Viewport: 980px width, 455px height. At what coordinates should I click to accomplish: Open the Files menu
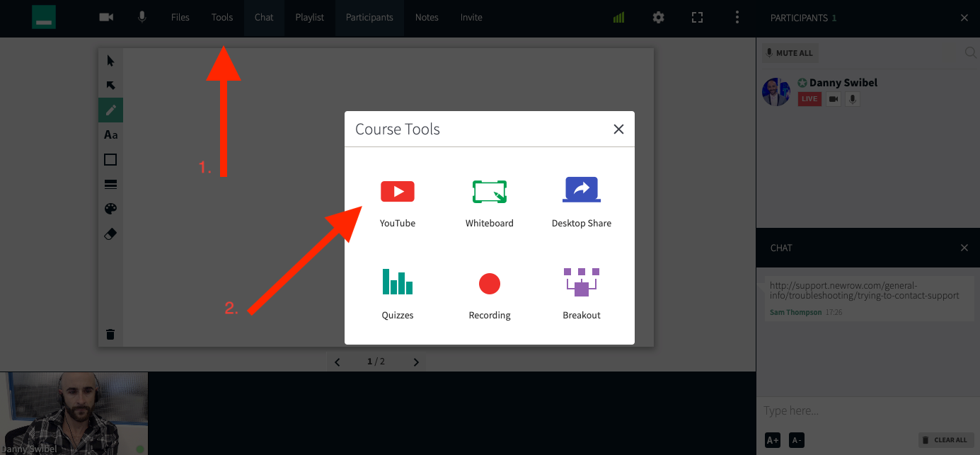[180, 18]
